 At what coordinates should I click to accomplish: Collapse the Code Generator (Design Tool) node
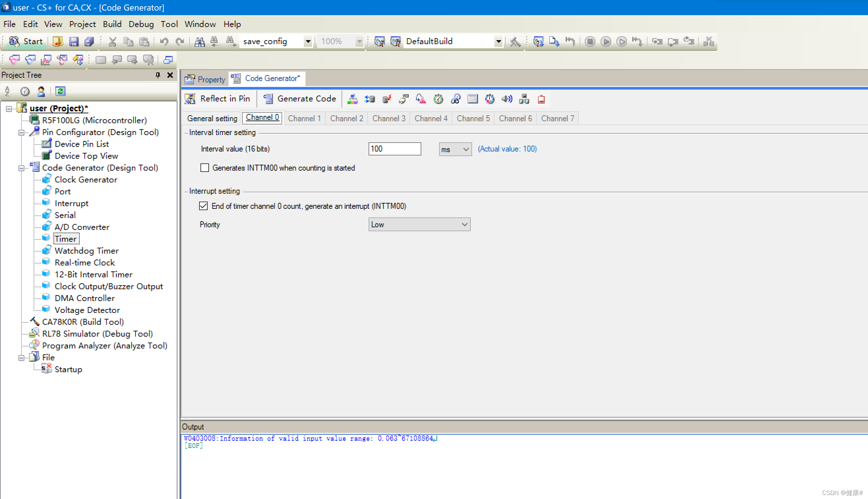point(21,168)
